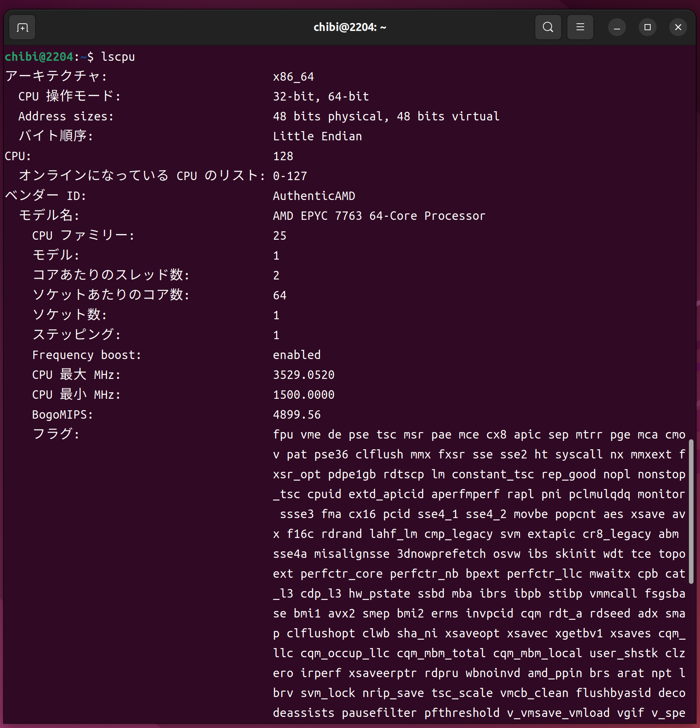
Task: Click the Frequency boost enabled value
Action: click(297, 355)
